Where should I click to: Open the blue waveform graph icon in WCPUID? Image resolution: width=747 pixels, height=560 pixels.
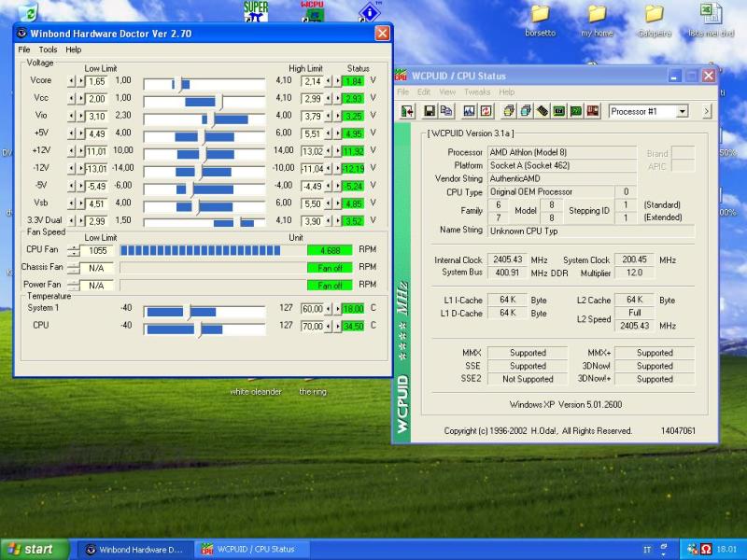pos(469,111)
